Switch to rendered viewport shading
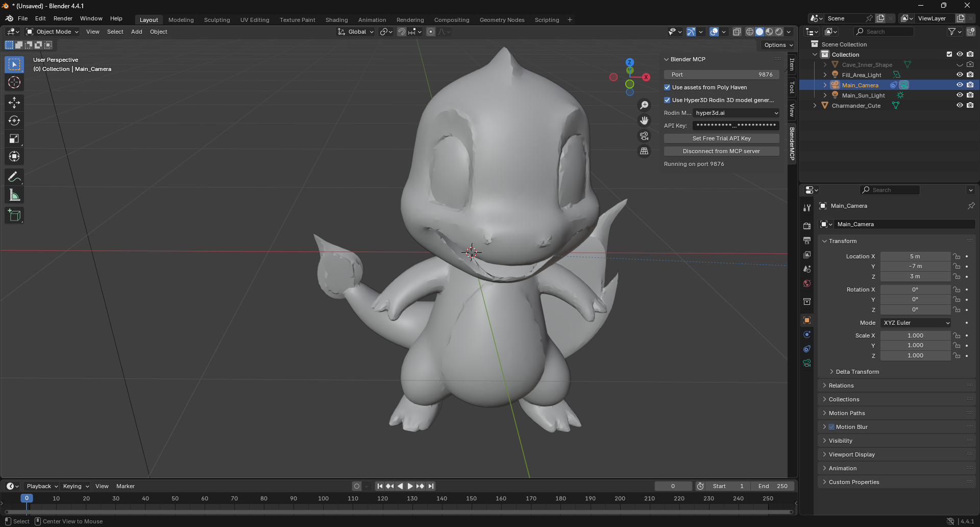Screen dimensions: 980x527 (x=779, y=32)
